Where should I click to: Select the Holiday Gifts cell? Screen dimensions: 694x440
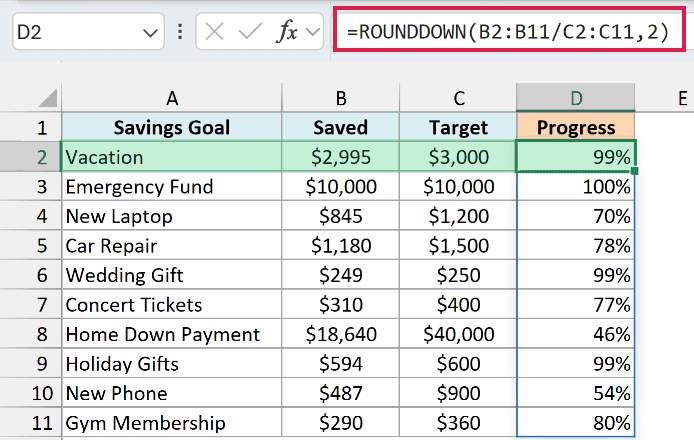click(x=172, y=363)
